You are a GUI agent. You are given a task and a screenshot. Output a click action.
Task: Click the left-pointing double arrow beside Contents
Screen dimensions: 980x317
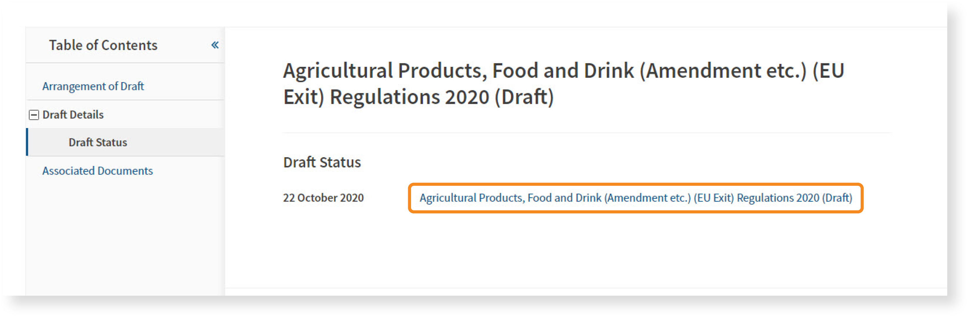click(215, 45)
